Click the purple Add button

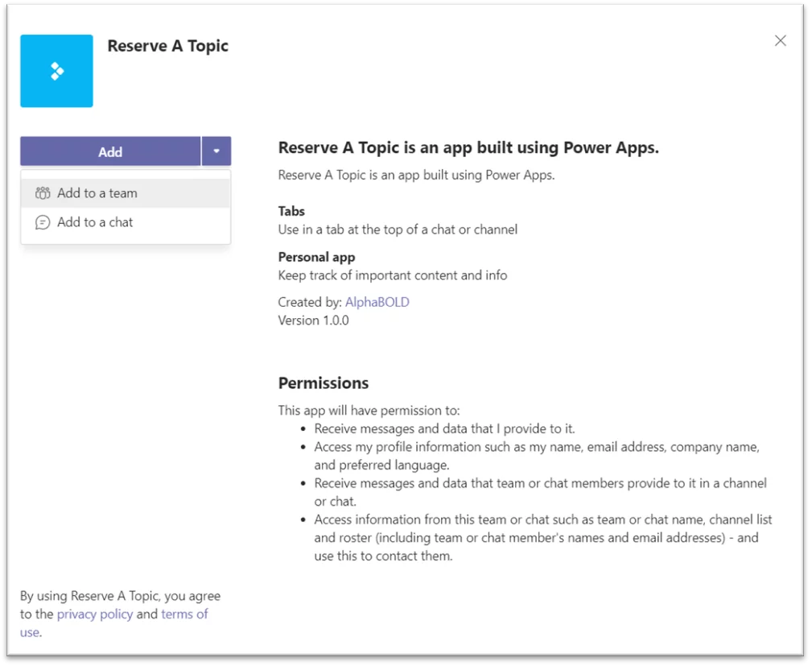click(110, 152)
